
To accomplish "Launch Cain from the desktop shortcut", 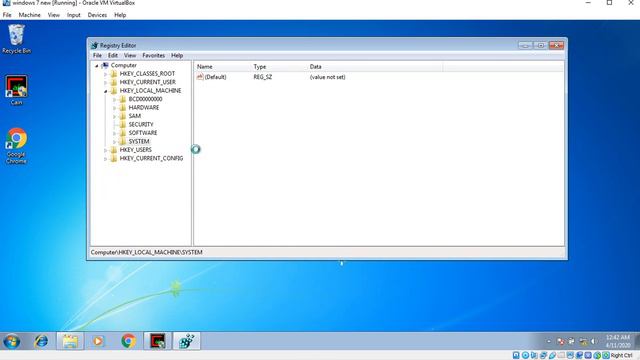I will 16,90.
